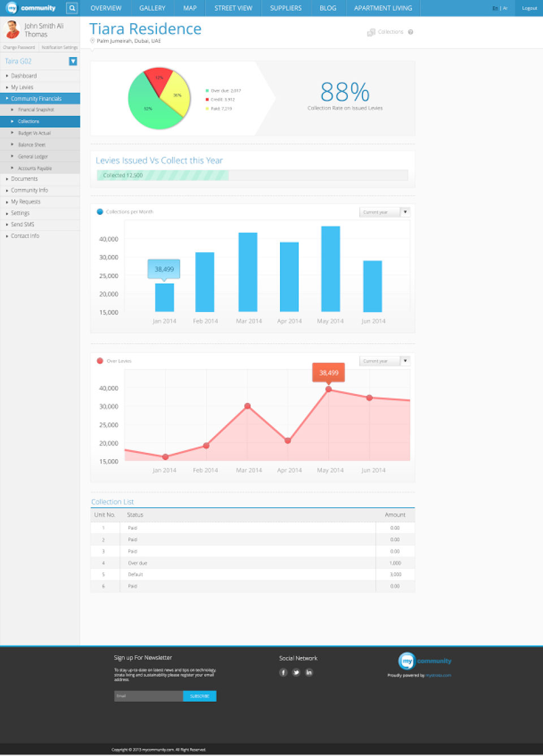Open Balance Sheet submenu item

coord(40,145)
